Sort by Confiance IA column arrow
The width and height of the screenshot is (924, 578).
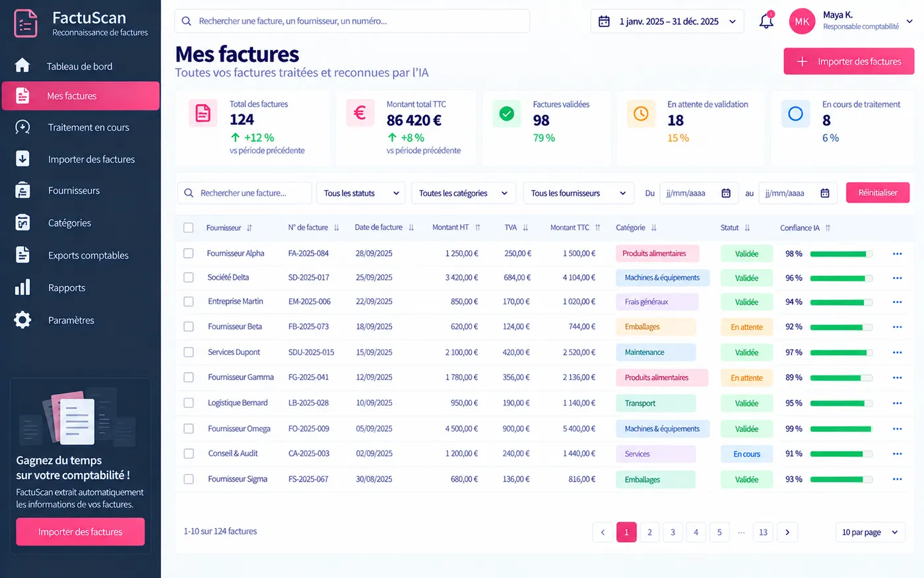828,228
